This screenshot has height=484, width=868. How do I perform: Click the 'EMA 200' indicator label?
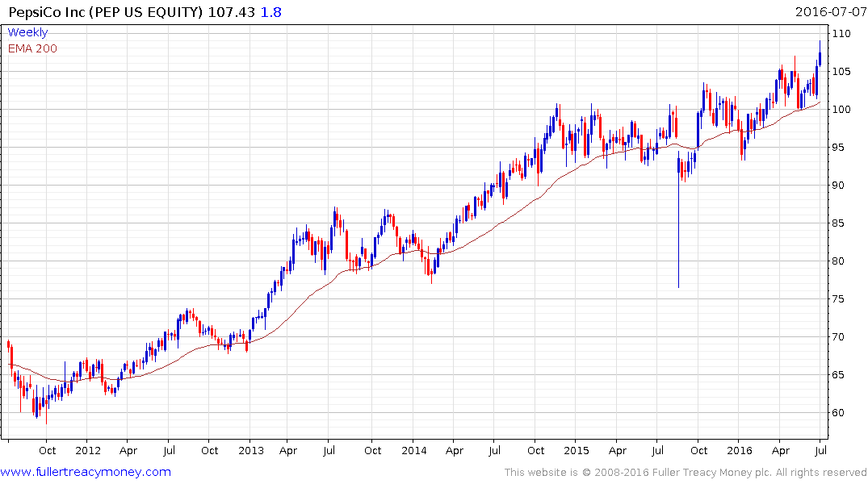click(32, 48)
